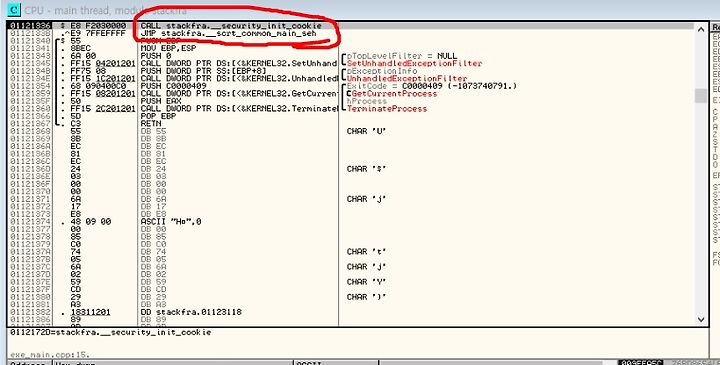
Task: Select the RETN instruction row
Action: pyautogui.click(x=151, y=124)
